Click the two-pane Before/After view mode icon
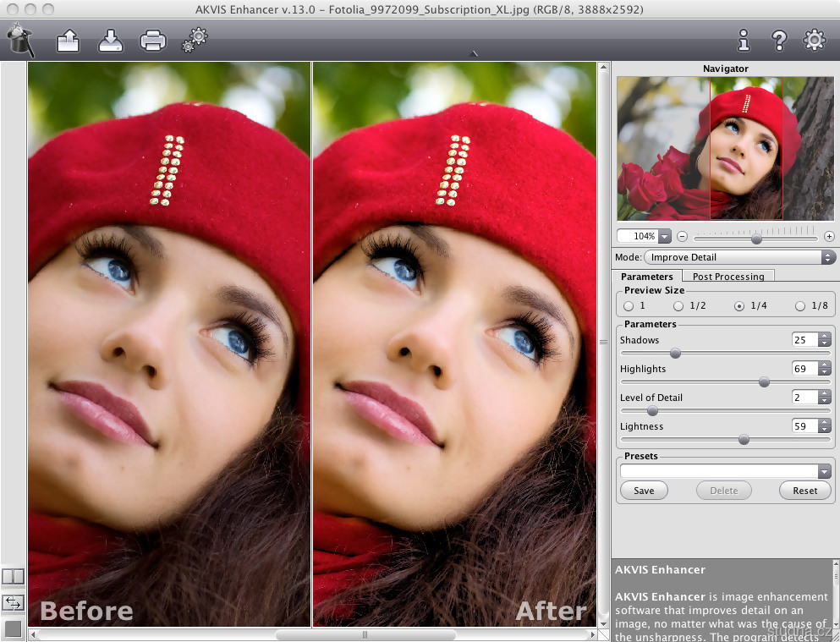 click(14, 576)
